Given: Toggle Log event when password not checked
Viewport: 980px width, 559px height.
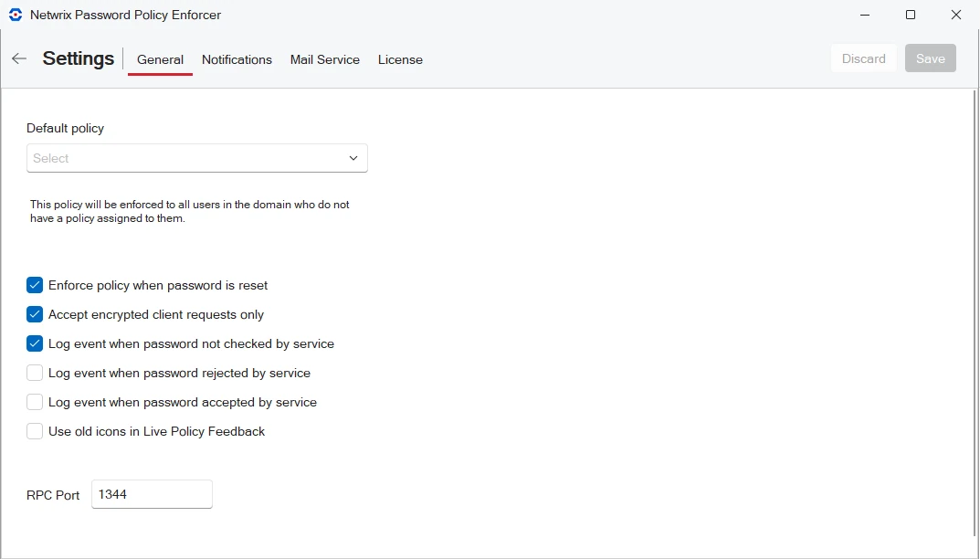Looking at the screenshot, I should (35, 343).
